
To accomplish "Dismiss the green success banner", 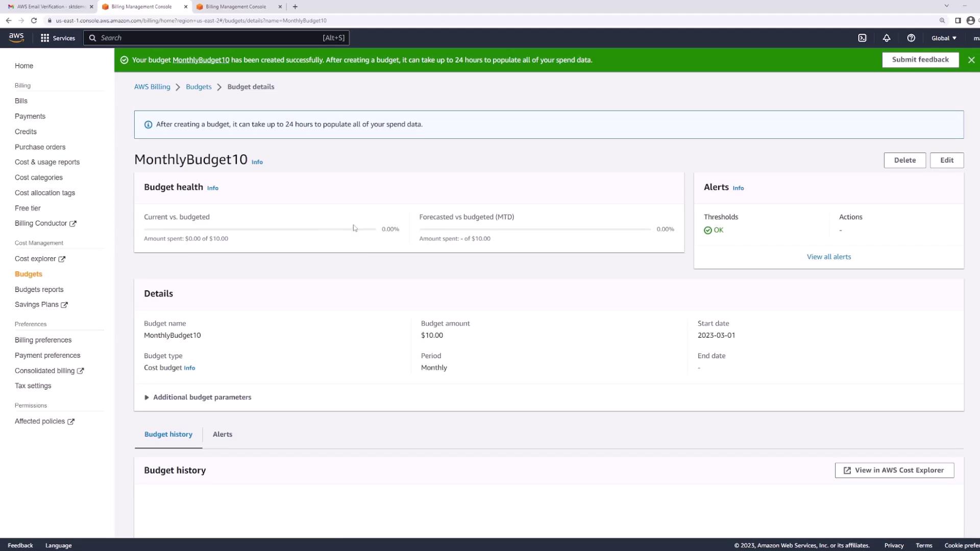I will point(971,60).
